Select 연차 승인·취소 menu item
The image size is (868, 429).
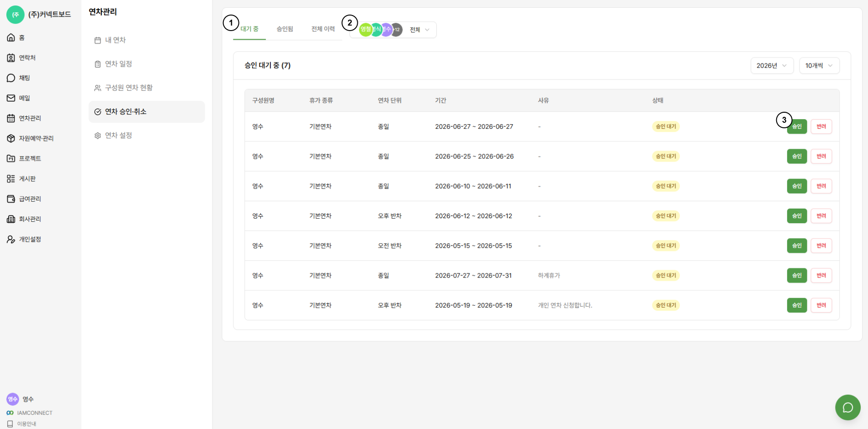pos(147,112)
